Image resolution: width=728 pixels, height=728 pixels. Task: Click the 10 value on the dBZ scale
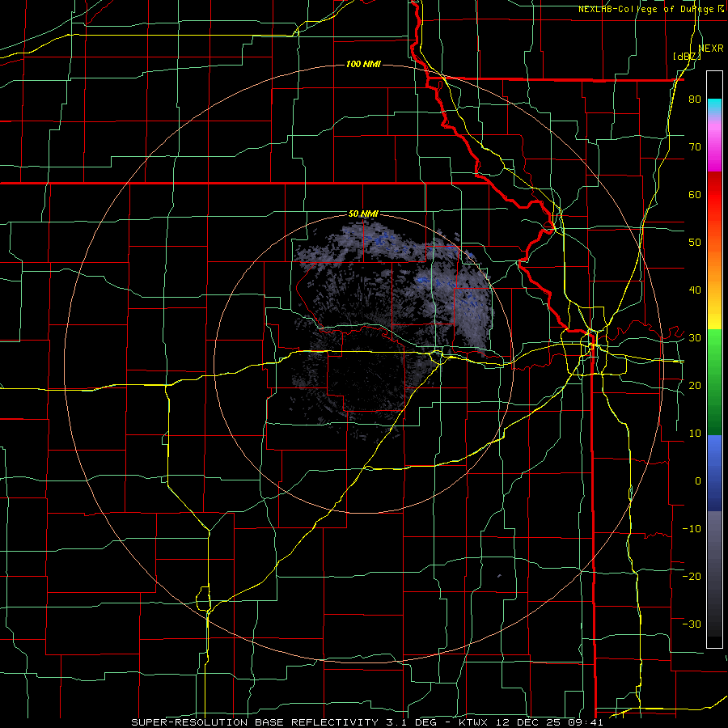(695, 434)
